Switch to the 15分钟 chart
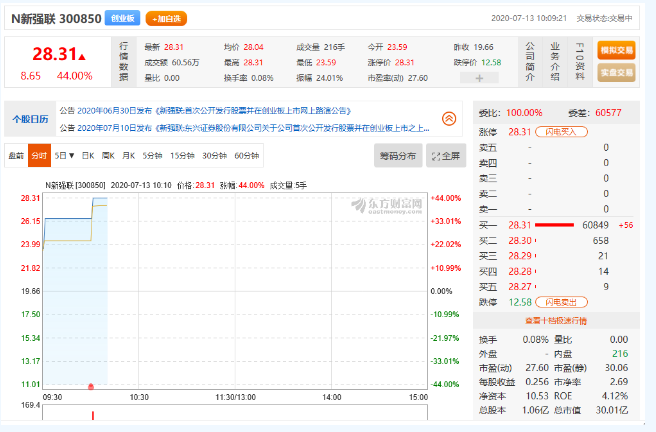Screen dimensions: 656x432 (182, 156)
